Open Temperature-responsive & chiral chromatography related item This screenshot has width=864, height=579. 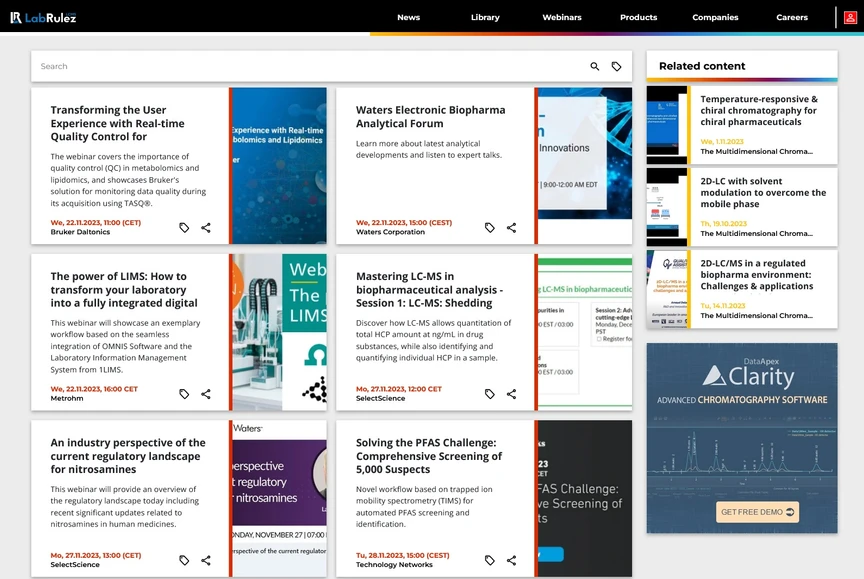759,111
